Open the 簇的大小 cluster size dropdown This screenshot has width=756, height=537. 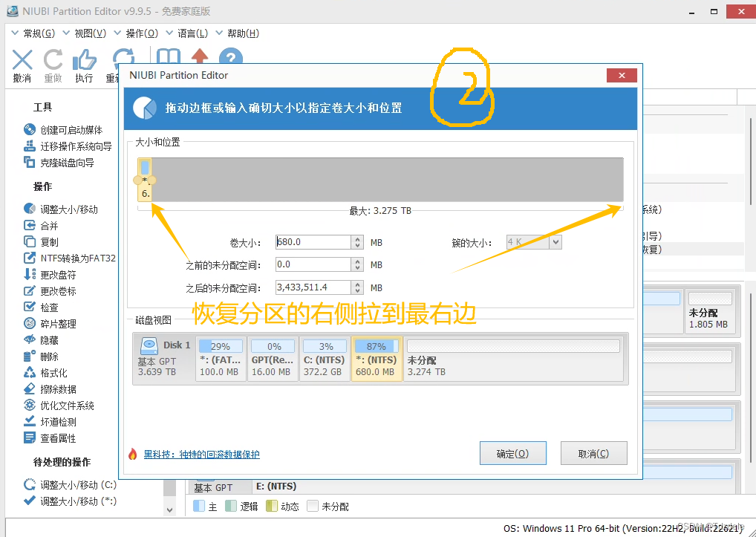coord(556,242)
